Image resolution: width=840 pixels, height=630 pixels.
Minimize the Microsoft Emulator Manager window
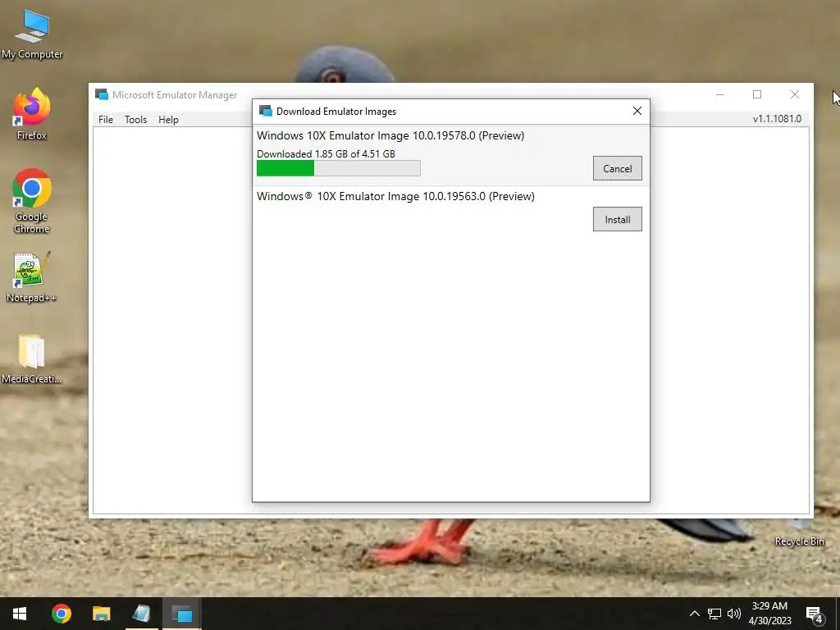[720, 95]
